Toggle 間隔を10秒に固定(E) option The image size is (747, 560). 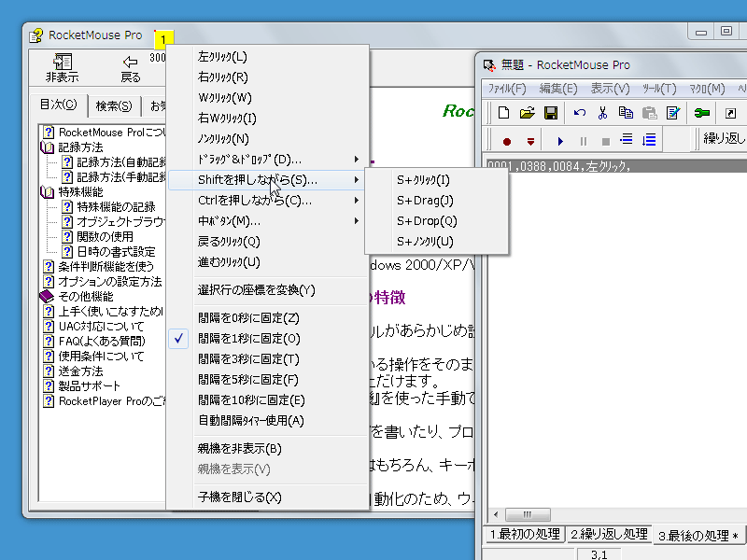268,400
